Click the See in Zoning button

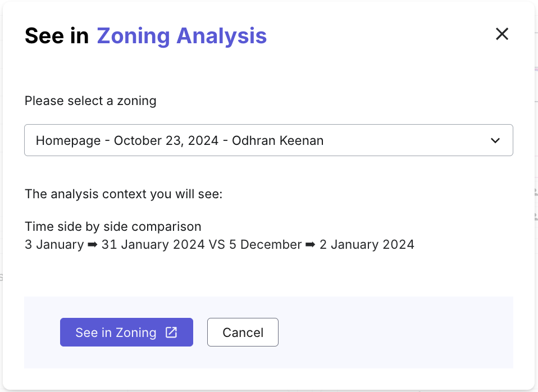click(126, 332)
